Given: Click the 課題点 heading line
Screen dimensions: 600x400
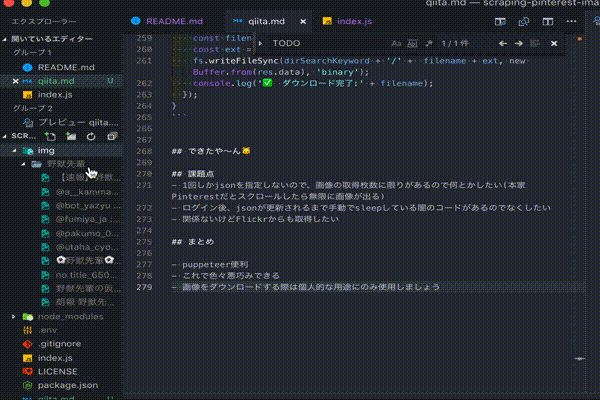Looking at the screenshot, I should pos(193,174).
